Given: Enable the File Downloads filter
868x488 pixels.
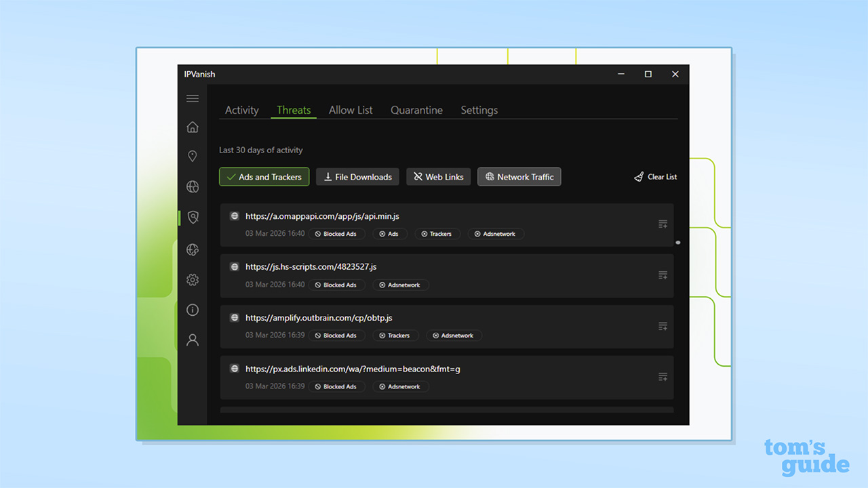Looking at the screenshot, I should click(x=357, y=176).
